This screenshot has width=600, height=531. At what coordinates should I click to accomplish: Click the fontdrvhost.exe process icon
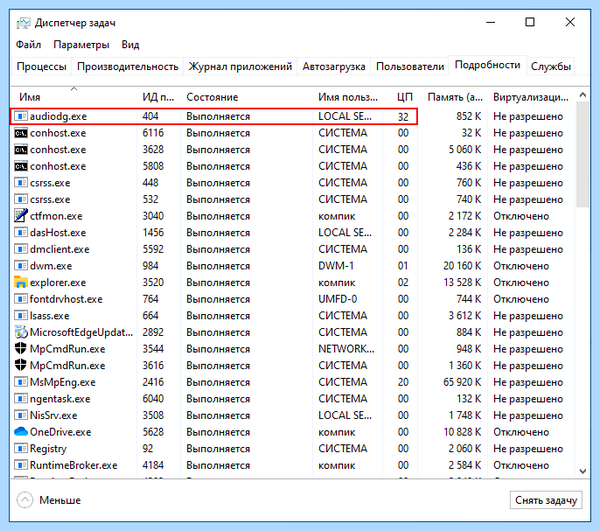pyautogui.click(x=21, y=299)
